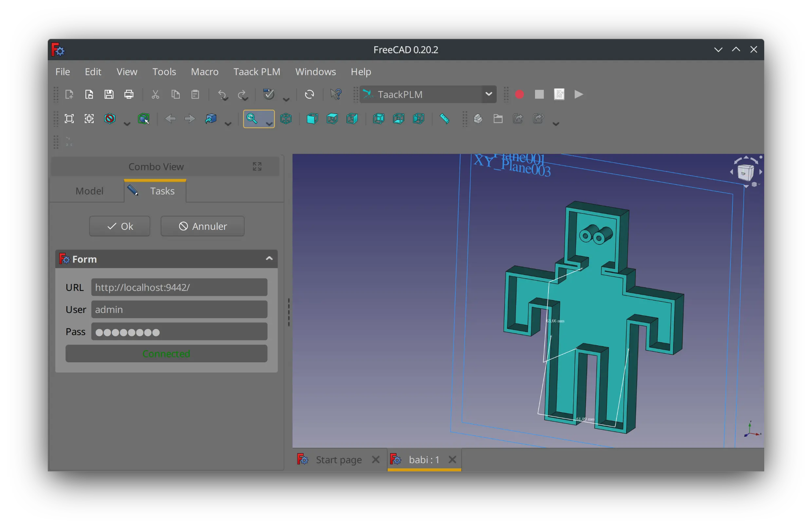Expand the dropdown arrow beside redo
The height and width of the screenshot is (528, 812).
coord(245,99)
